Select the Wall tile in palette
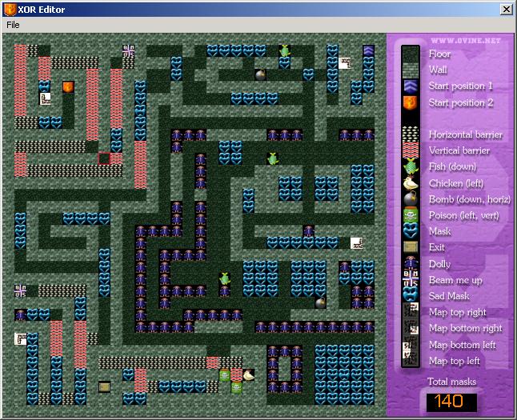This screenshot has height=420, width=517. click(411, 70)
